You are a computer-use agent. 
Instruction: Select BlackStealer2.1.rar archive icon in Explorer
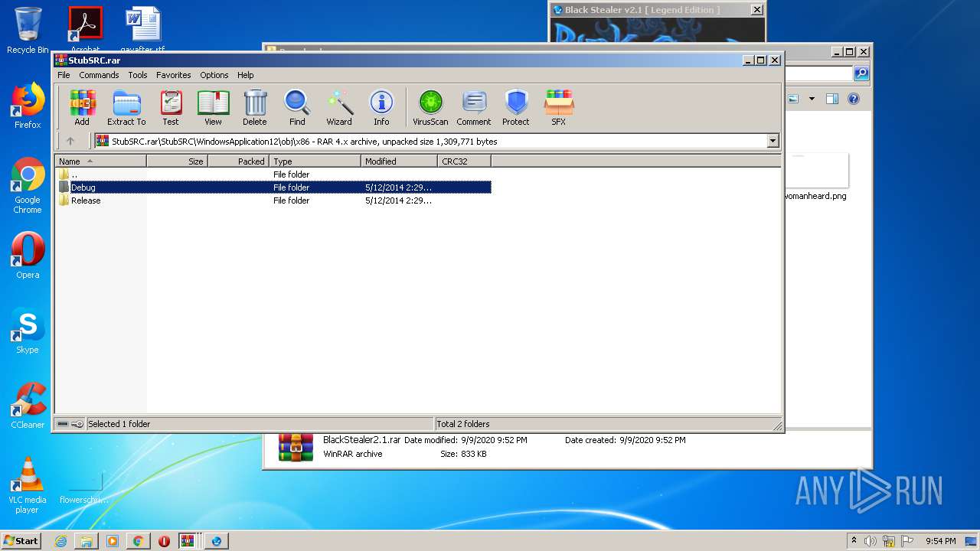(296, 448)
